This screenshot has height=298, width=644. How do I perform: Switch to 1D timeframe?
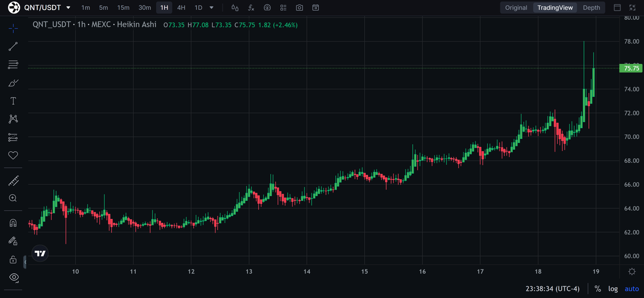(198, 8)
